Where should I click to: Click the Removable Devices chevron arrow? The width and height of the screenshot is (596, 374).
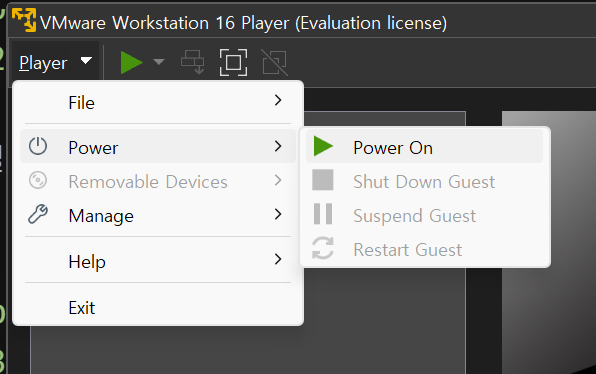(278, 180)
